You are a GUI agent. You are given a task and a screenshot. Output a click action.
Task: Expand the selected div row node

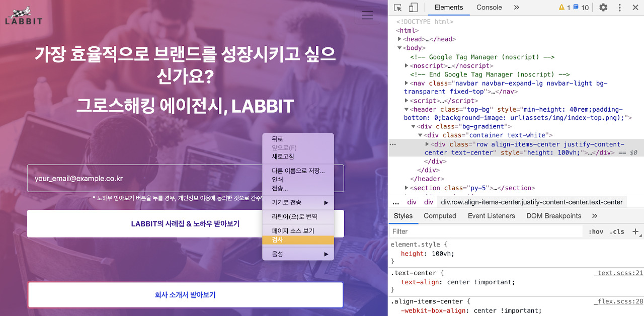(x=427, y=144)
